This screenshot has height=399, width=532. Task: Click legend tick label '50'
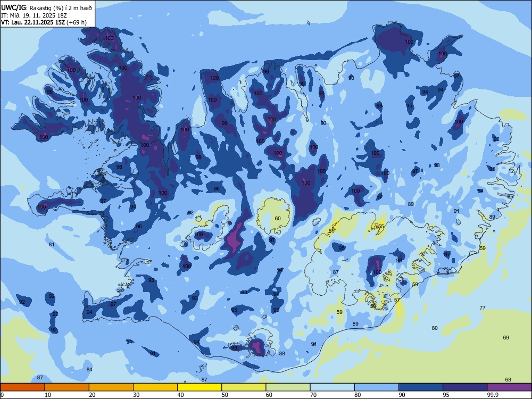pyautogui.click(x=225, y=395)
